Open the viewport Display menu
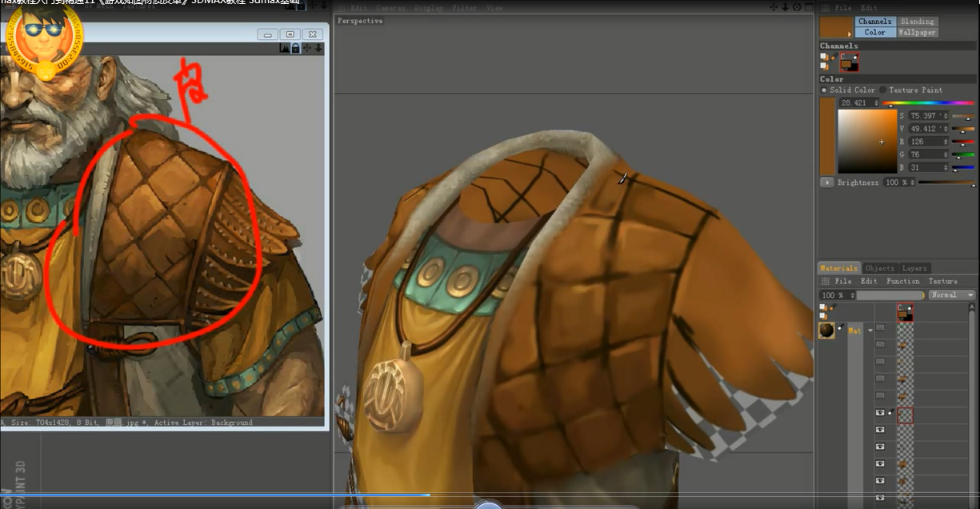The image size is (980, 509). coord(429,8)
